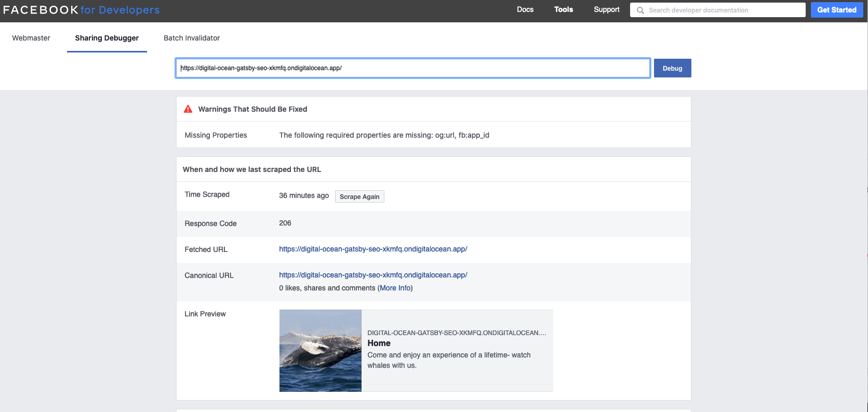Click the Debug button
This screenshot has width=868, height=412.
673,68
